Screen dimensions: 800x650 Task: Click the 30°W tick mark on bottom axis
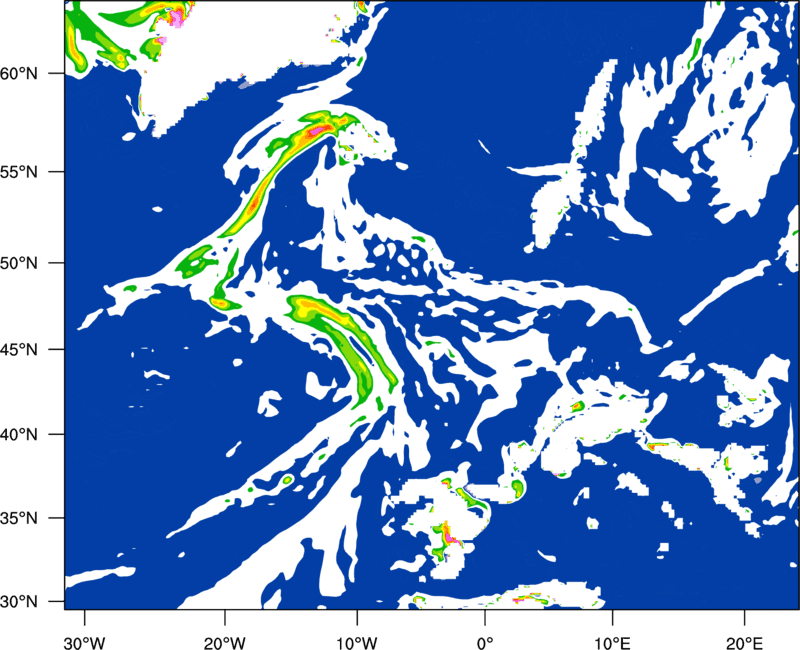[x=84, y=617]
